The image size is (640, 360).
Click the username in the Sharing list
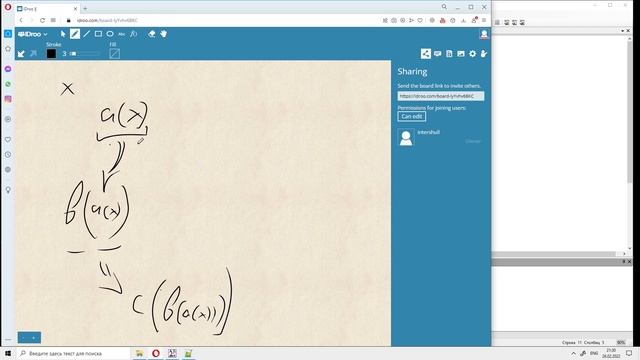pos(428,132)
